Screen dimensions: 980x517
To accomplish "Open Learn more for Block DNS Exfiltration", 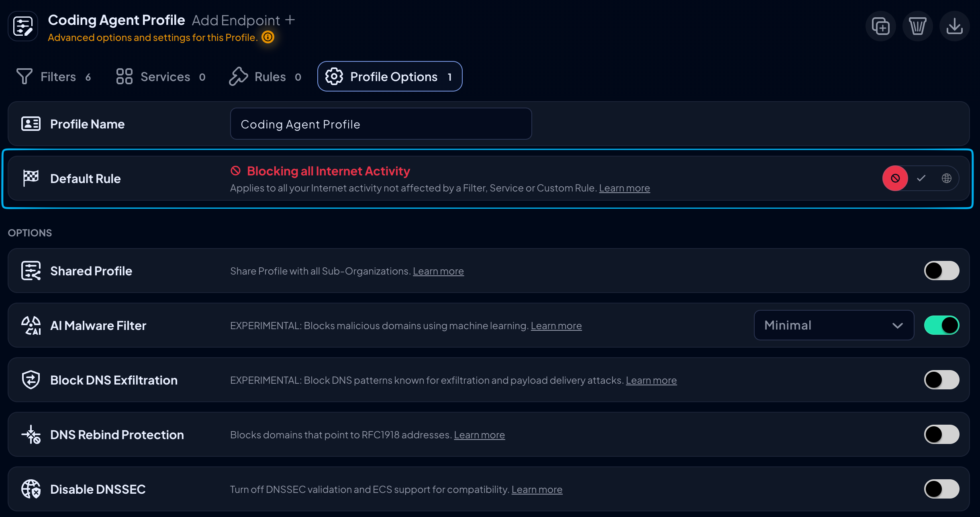I will (x=651, y=380).
